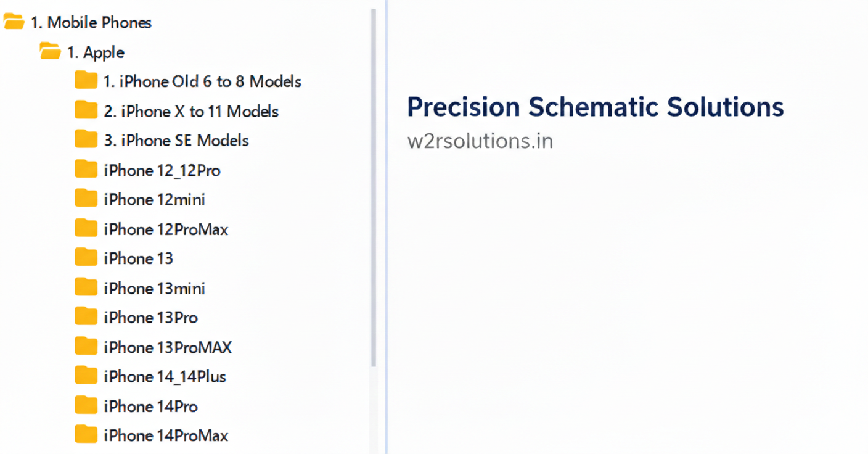
Task: Click folder icon beside iPhone 14ProMax
Action: 86,435
